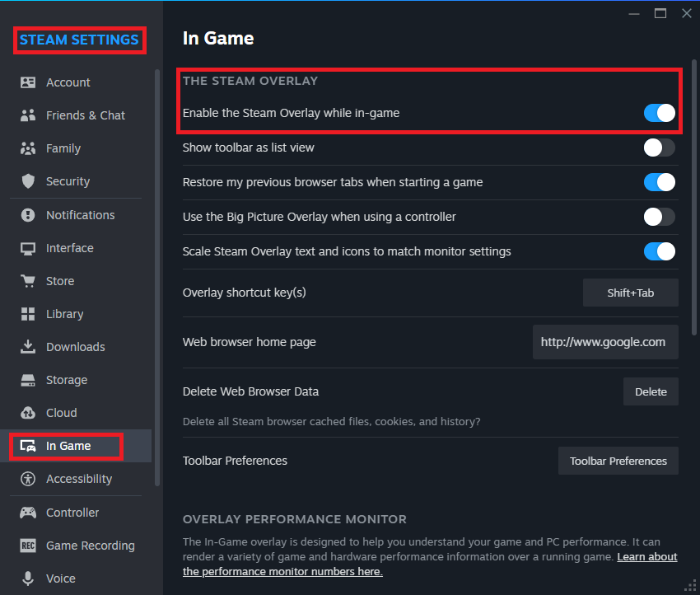Click the Downloads arrow icon
Image resolution: width=700 pixels, height=595 pixels.
click(x=28, y=347)
